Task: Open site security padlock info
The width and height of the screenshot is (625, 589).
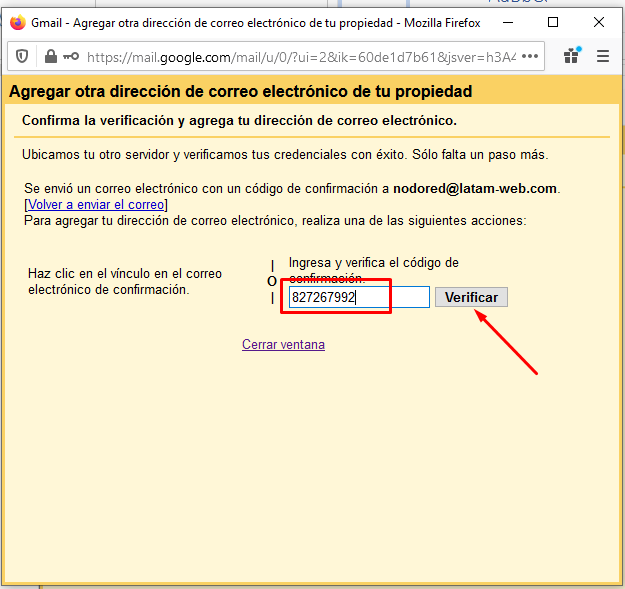Action: pos(51,57)
